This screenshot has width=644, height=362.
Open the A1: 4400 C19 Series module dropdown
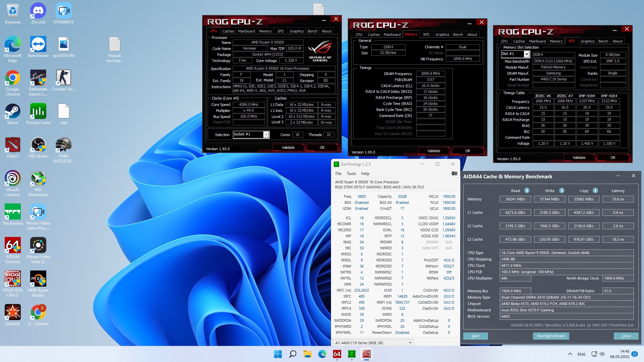point(410,343)
